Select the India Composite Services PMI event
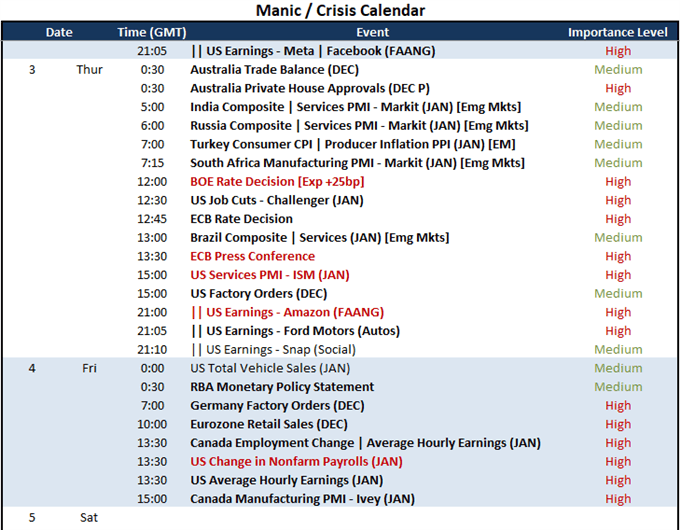 356,107
